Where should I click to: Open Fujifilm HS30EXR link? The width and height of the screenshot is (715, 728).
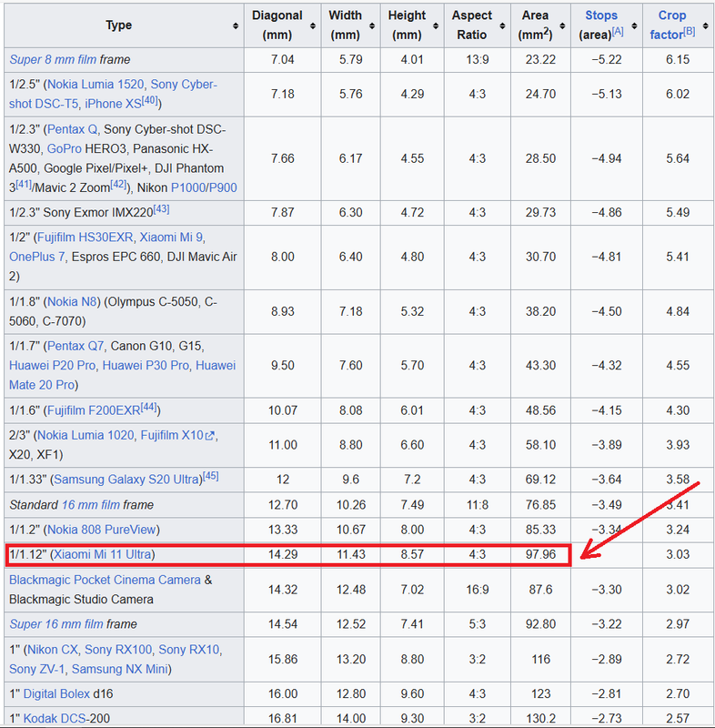[85, 238]
